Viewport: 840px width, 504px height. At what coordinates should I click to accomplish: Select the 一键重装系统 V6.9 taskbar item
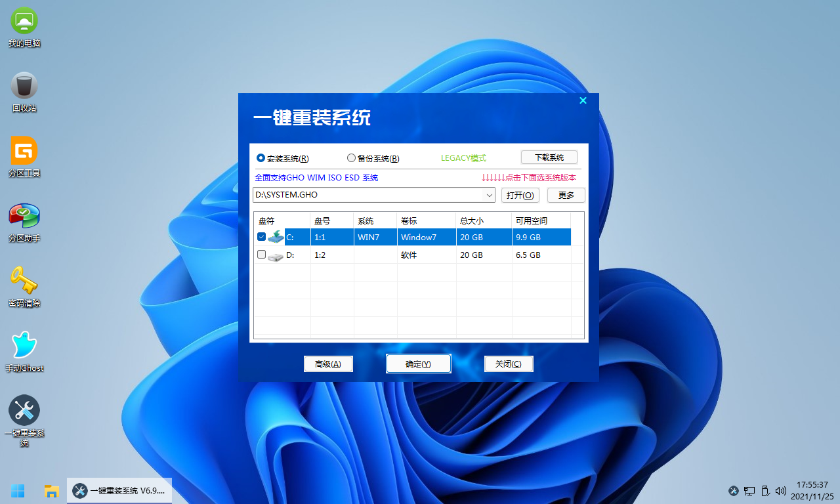pyautogui.click(x=119, y=490)
